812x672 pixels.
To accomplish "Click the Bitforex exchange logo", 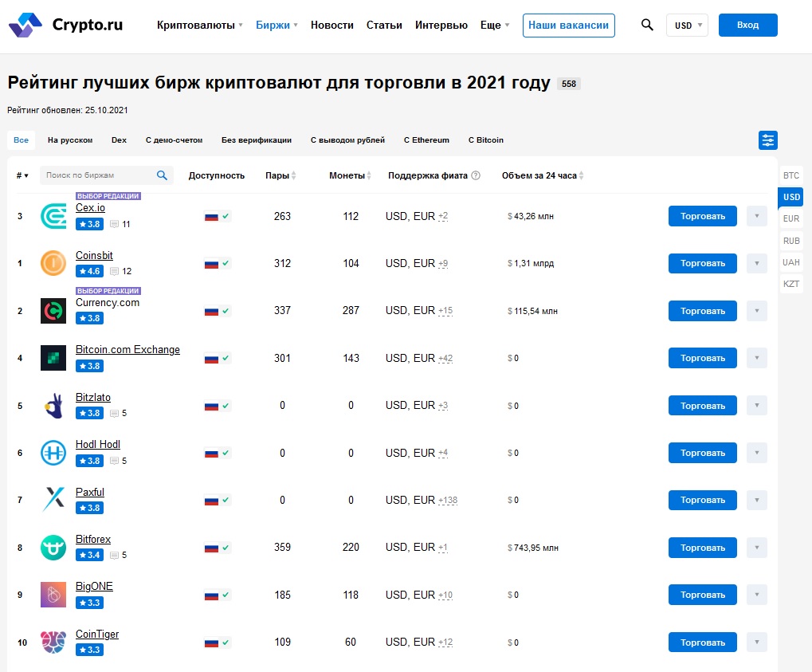I will [x=53, y=548].
